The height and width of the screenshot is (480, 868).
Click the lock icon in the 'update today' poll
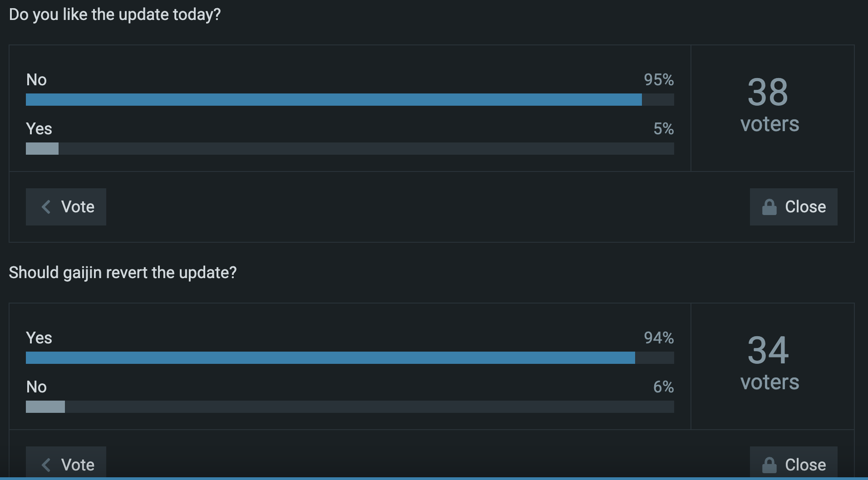(769, 207)
